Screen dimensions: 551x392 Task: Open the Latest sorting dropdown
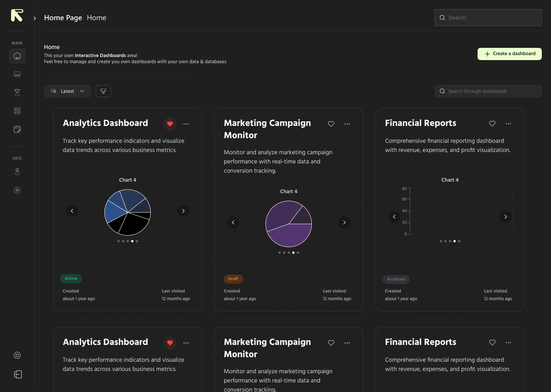(x=67, y=91)
